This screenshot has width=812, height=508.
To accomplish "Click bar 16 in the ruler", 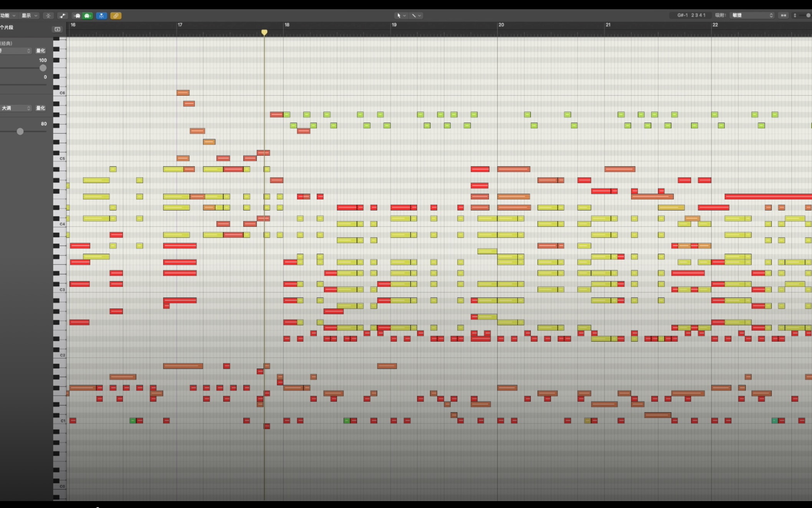I will [73, 25].
